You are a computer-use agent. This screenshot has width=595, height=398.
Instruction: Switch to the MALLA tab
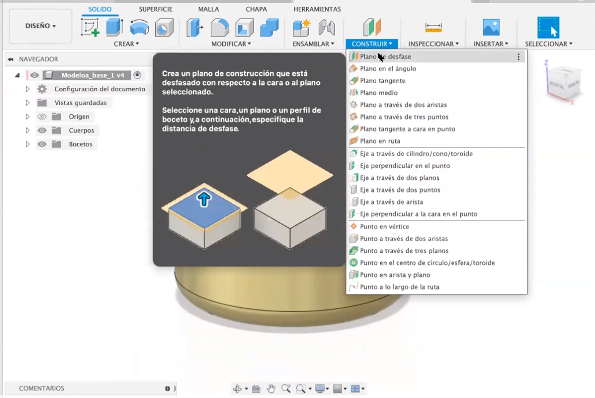tap(208, 9)
